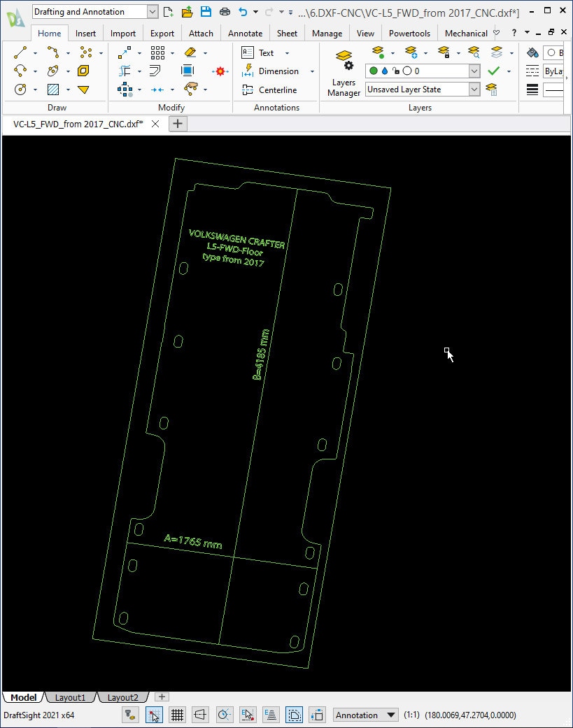Open the Powertools ribbon tab
Image resolution: width=573 pixels, height=728 pixels.
pos(409,33)
